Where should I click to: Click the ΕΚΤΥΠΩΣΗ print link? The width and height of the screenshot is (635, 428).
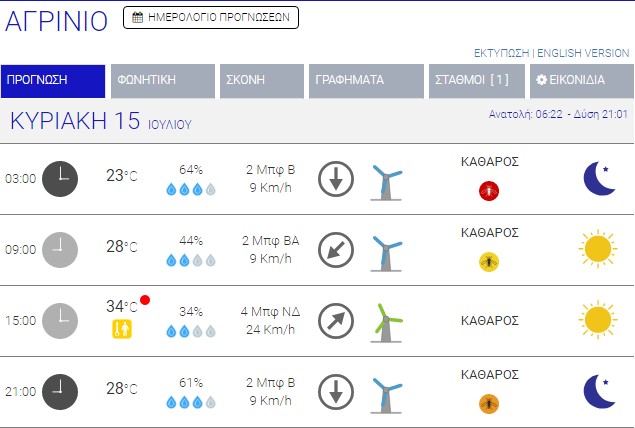point(501,53)
